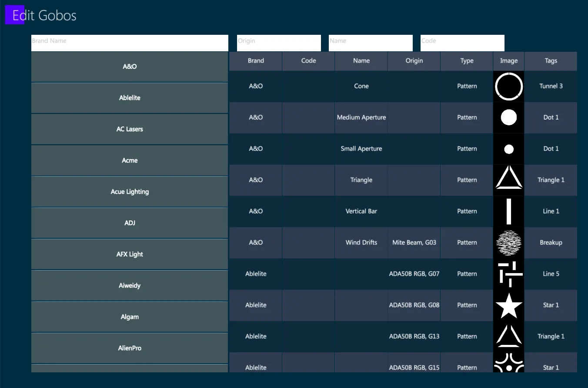Open the Wind Drifts gobo image

[509, 243]
